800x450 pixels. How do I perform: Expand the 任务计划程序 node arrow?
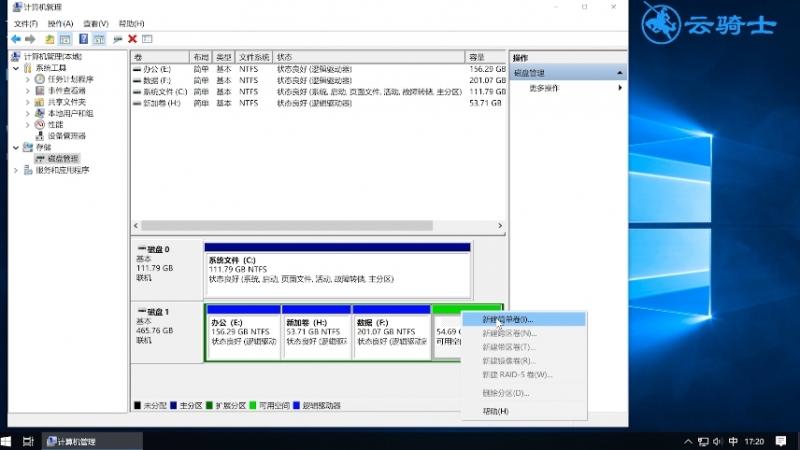click(x=28, y=79)
